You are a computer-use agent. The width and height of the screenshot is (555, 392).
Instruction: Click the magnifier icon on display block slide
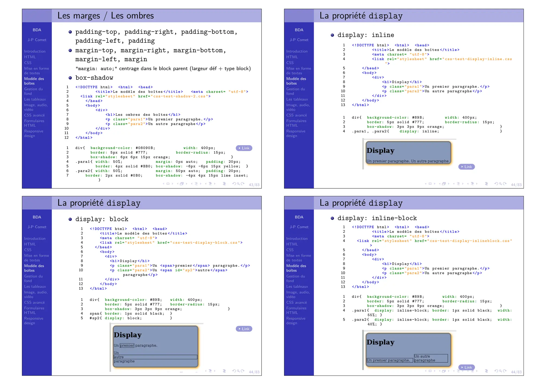click(x=238, y=371)
